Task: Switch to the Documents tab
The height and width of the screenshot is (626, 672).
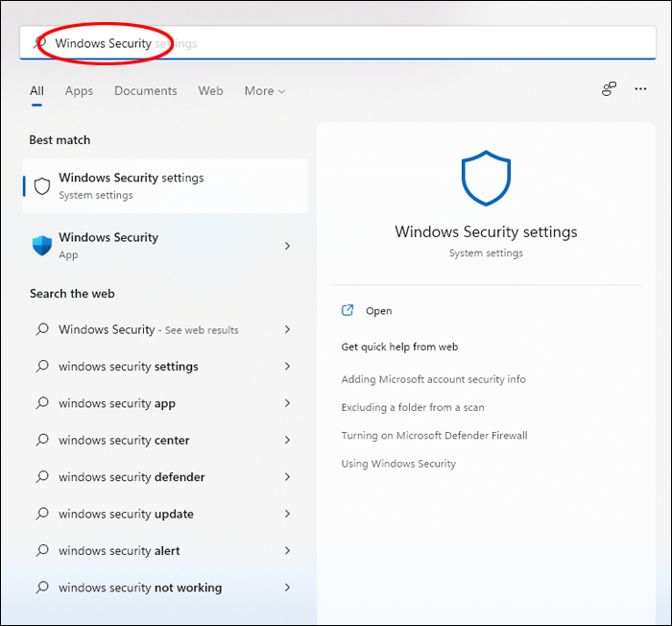Action: click(x=146, y=91)
